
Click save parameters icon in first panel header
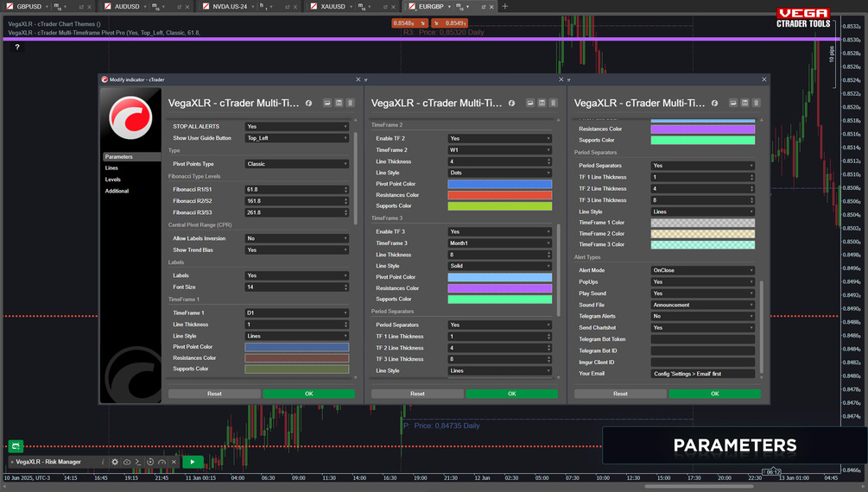pyautogui.click(x=339, y=103)
